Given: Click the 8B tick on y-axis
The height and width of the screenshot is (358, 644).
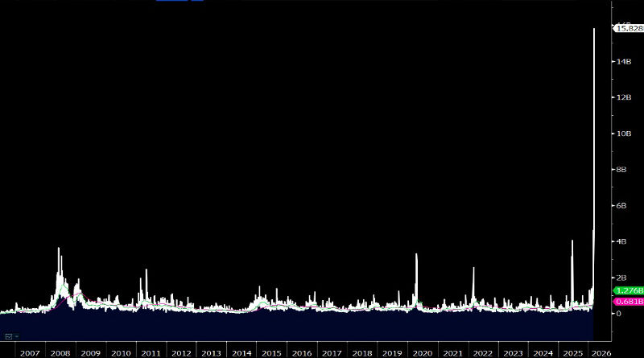Looking at the screenshot, I should [x=621, y=170].
